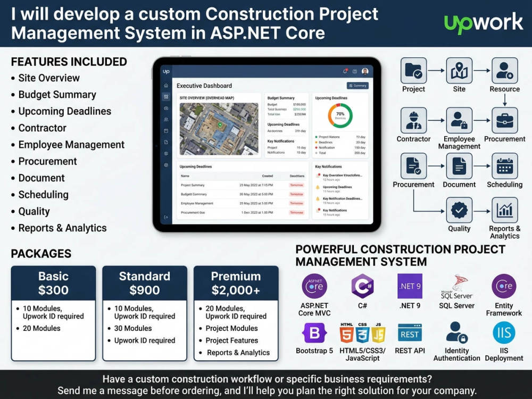Click the 70% donut progress chart
532x399 pixels.
[x=340, y=115]
